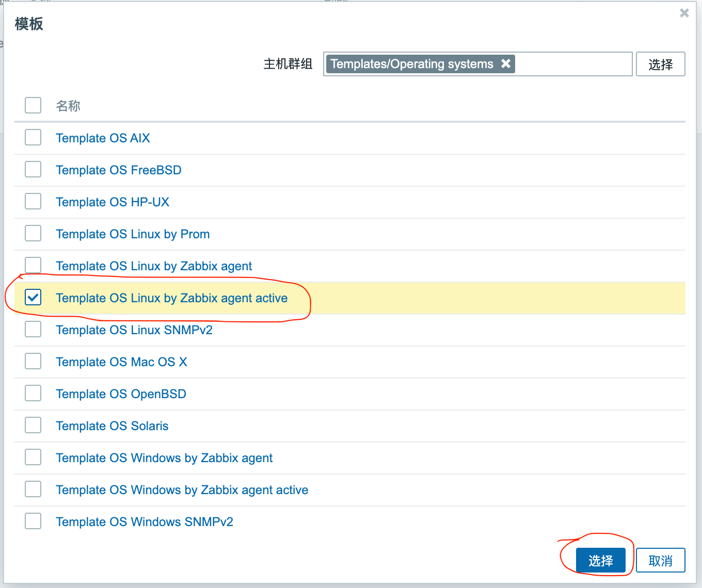
Task: Close the 模板 dialog with the X icon
Action: click(684, 13)
